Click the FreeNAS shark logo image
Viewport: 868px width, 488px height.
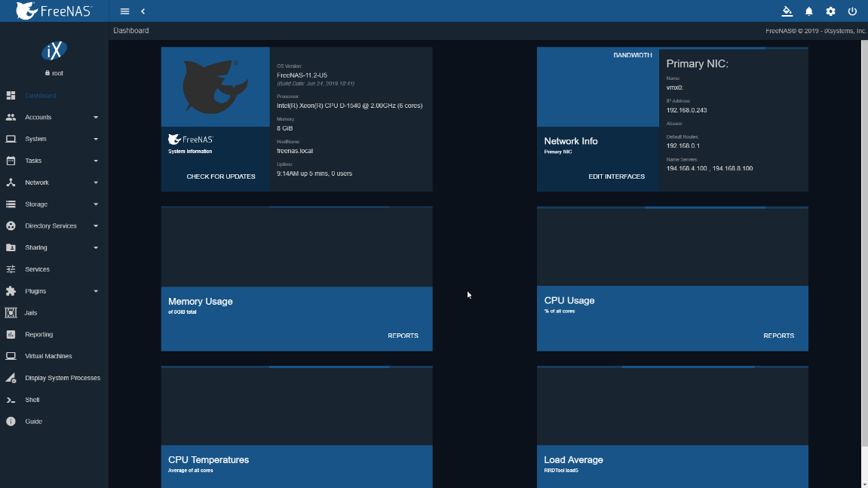coord(216,87)
